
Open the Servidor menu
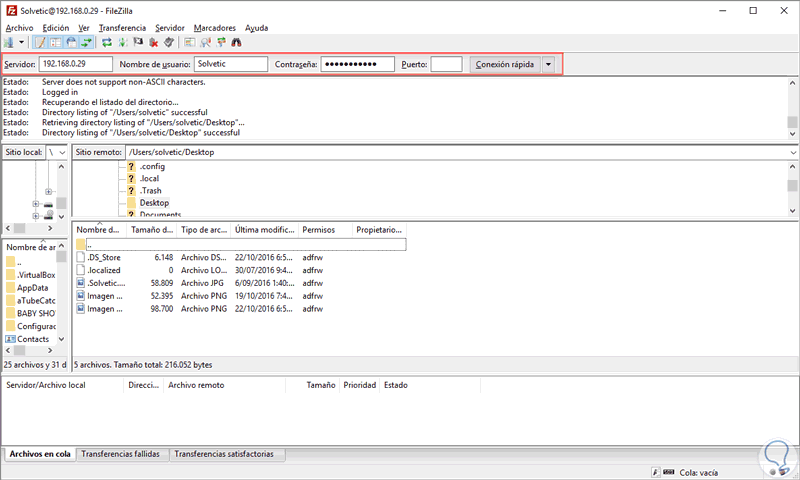point(170,28)
